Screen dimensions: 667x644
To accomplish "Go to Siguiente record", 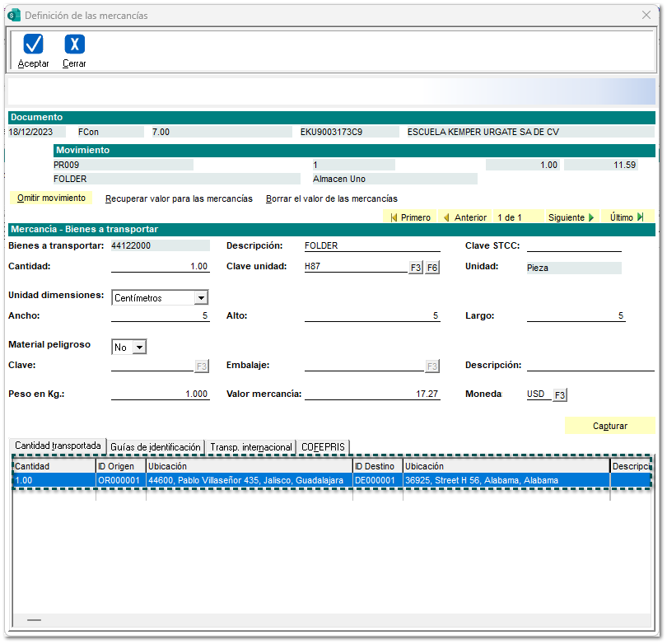I will pyautogui.click(x=571, y=217).
